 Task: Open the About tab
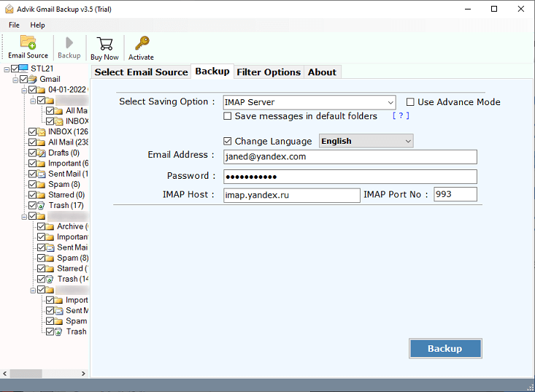322,72
